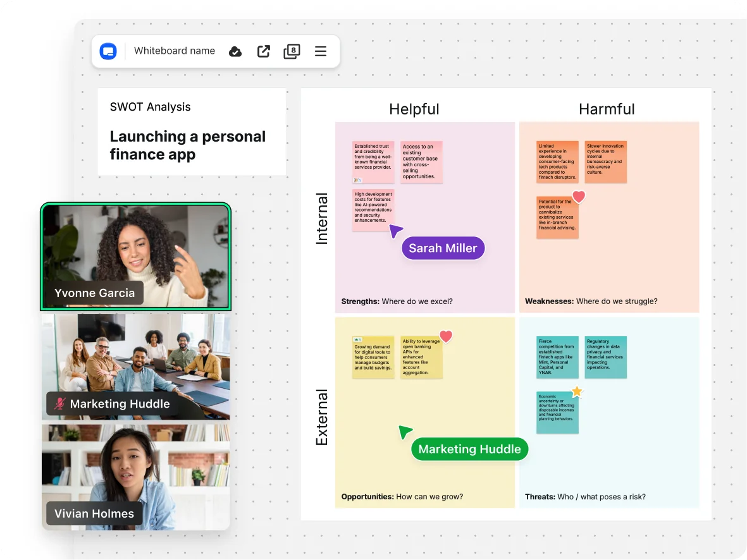Select the Harmful column header
Image resolution: width=747 pixels, height=560 pixels.
coord(607,109)
